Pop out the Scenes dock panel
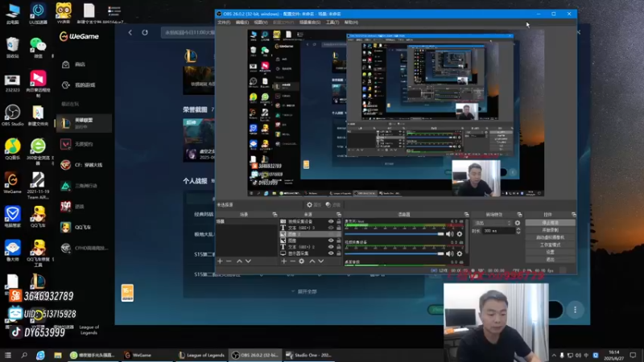 click(275, 214)
